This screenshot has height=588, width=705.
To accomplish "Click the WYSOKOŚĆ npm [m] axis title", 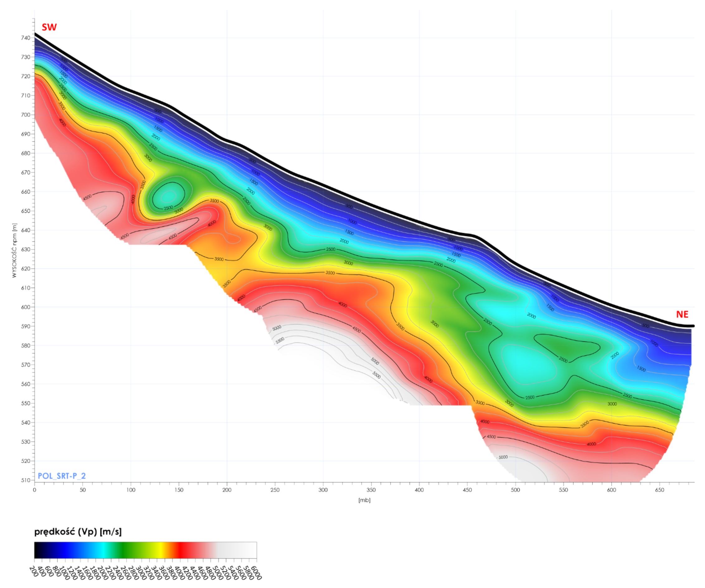I will (14, 251).
